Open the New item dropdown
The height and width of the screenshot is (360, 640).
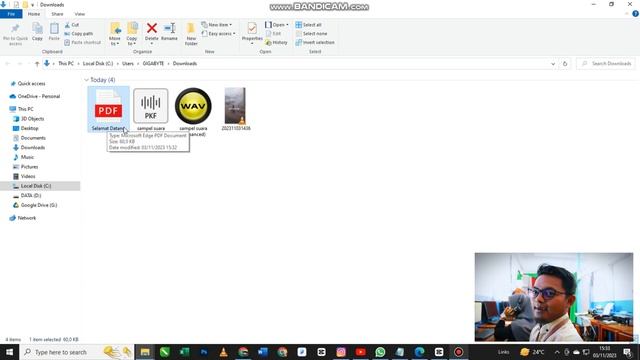[x=217, y=25]
